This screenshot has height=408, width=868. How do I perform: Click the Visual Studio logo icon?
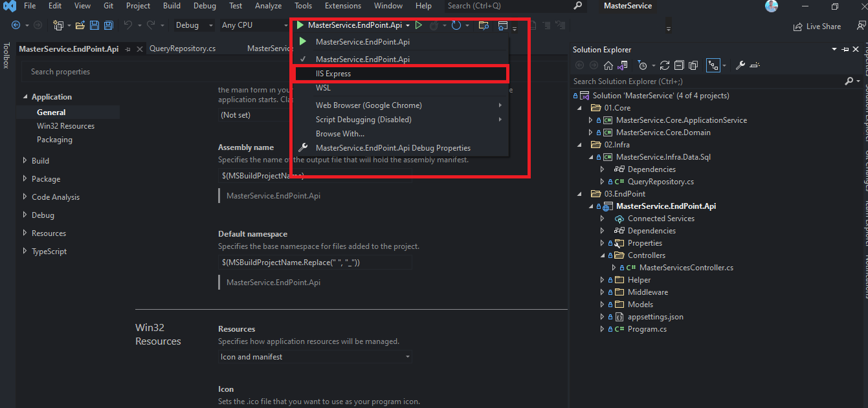(10, 6)
